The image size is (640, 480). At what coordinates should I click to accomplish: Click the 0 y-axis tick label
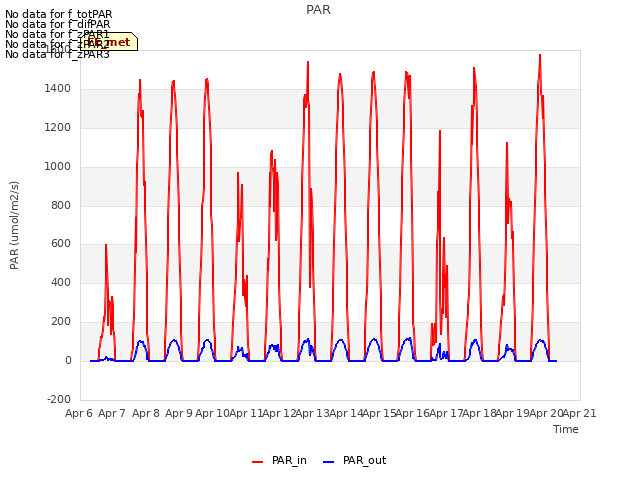[x=68, y=360]
